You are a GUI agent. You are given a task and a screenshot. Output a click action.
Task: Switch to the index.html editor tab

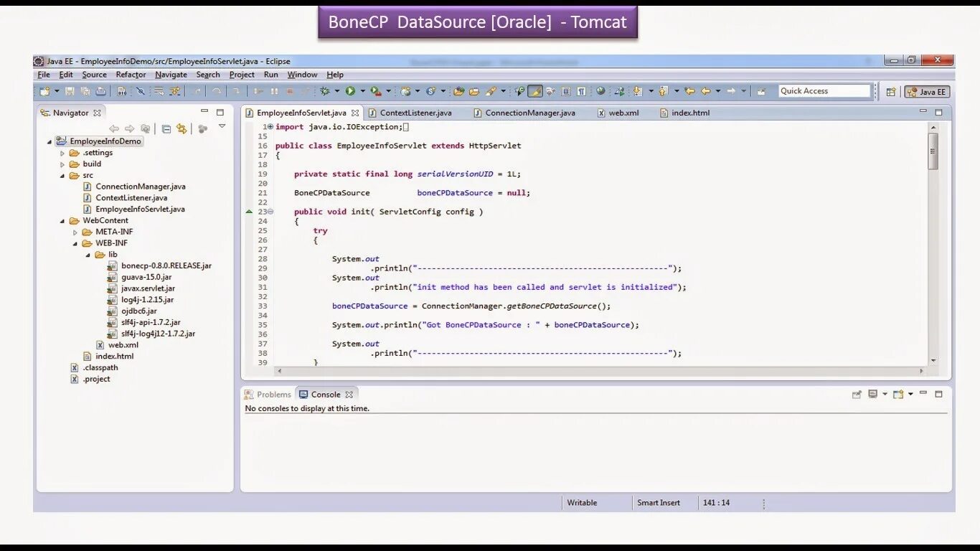pyautogui.click(x=684, y=113)
